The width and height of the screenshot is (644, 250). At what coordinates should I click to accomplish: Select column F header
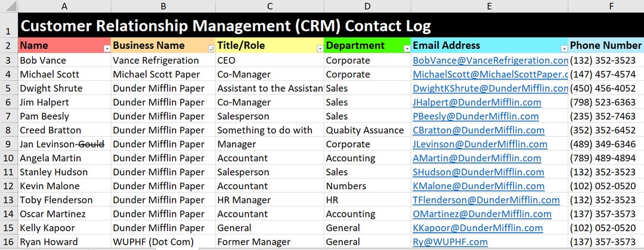(x=606, y=6)
